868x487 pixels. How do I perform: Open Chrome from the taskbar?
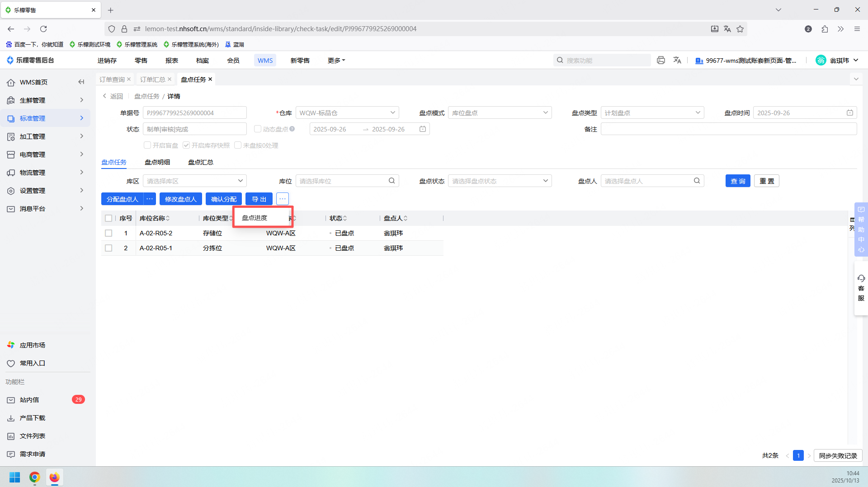[x=35, y=477]
